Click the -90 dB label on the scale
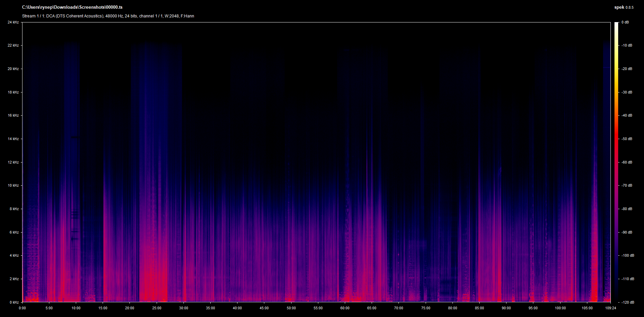The height and width of the screenshot is (317, 644). tap(627, 232)
